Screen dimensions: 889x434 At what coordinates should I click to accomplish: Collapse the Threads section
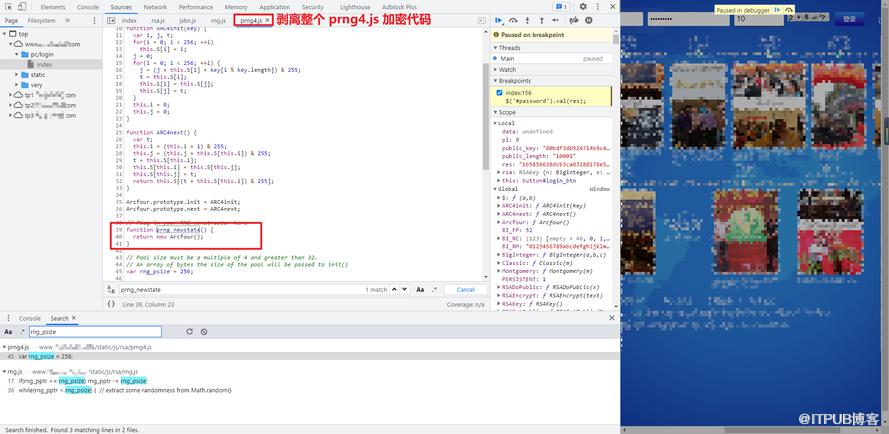[495, 48]
